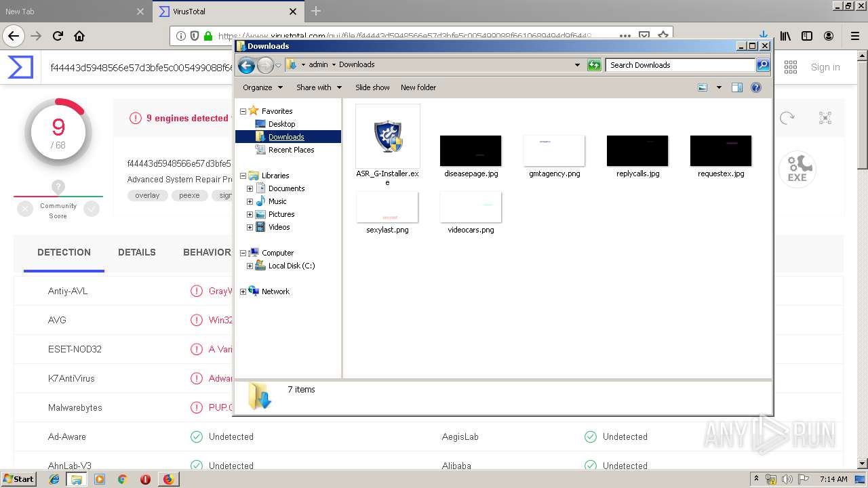This screenshot has height=488, width=868.
Task: Click VirusTotal logo icon
Action: point(20,67)
